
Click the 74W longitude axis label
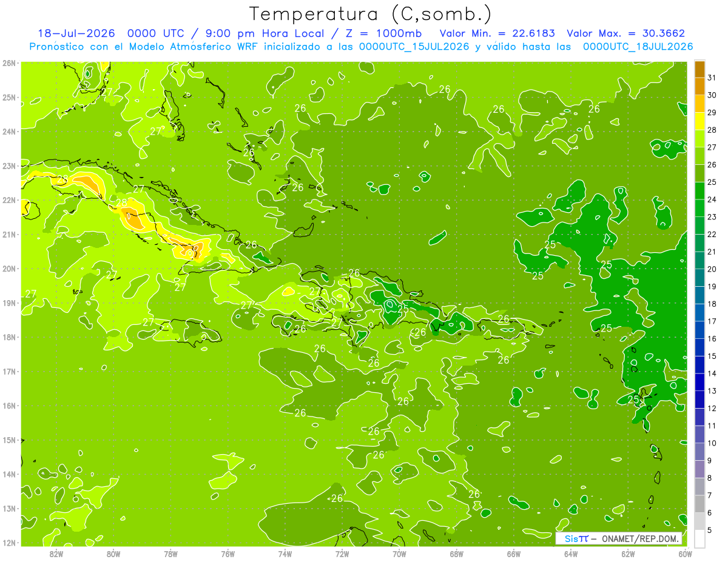click(285, 554)
